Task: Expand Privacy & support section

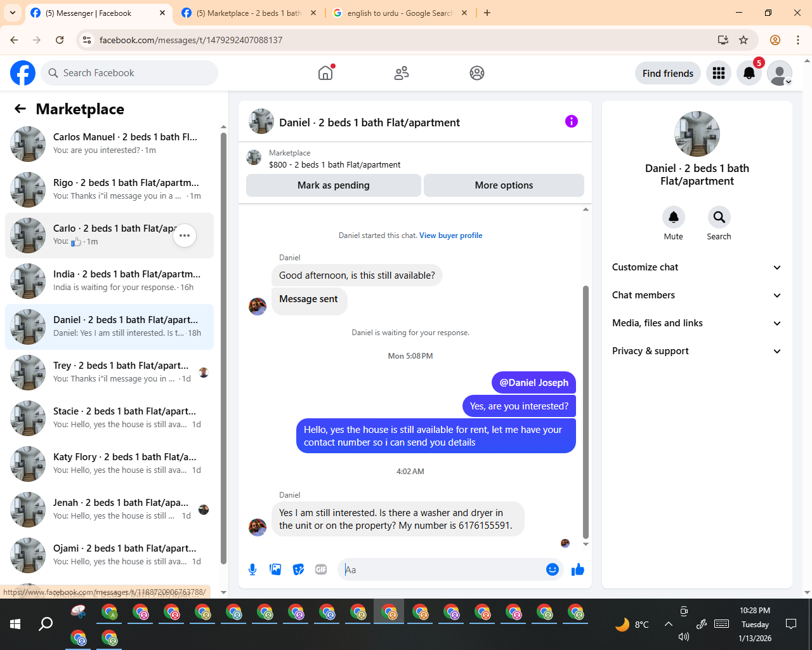Action: [x=697, y=351]
